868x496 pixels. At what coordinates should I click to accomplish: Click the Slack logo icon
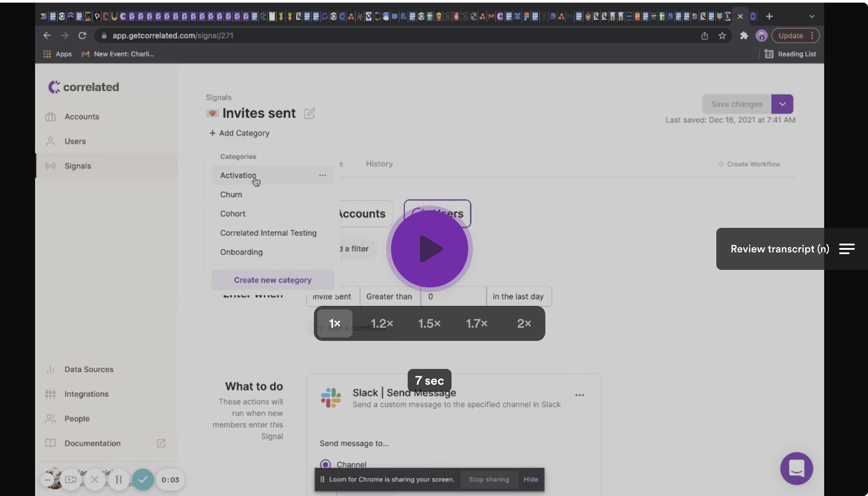[331, 398]
